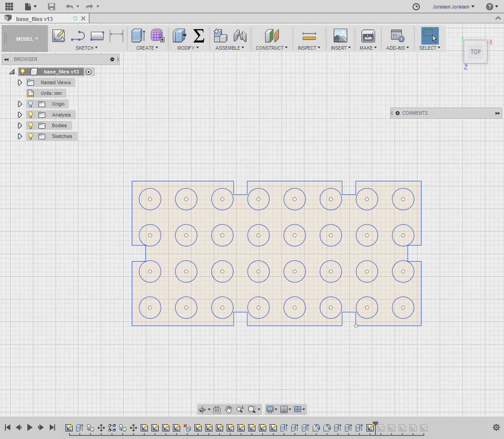Select the base_files v13 document tab
The image size is (504, 439).
34,19
